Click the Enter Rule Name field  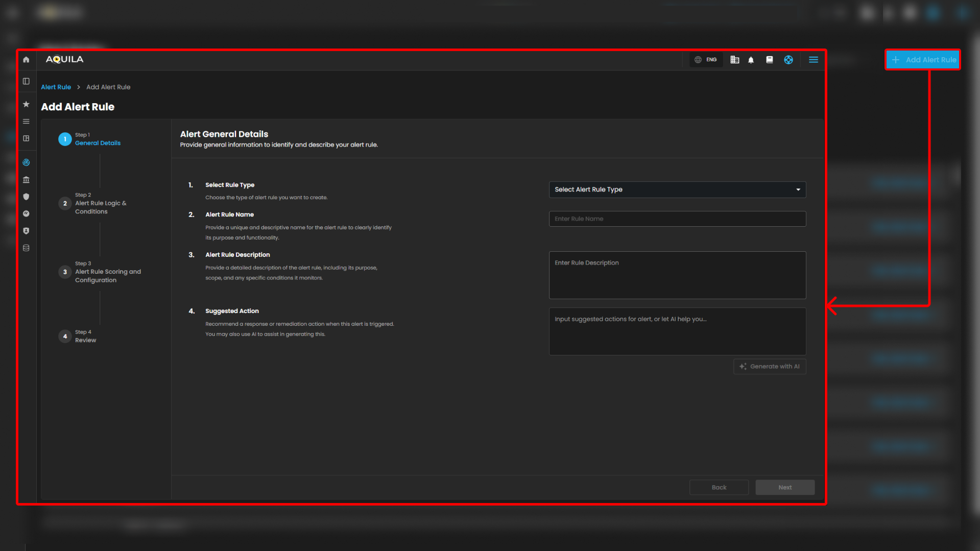click(x=677, y=219)
